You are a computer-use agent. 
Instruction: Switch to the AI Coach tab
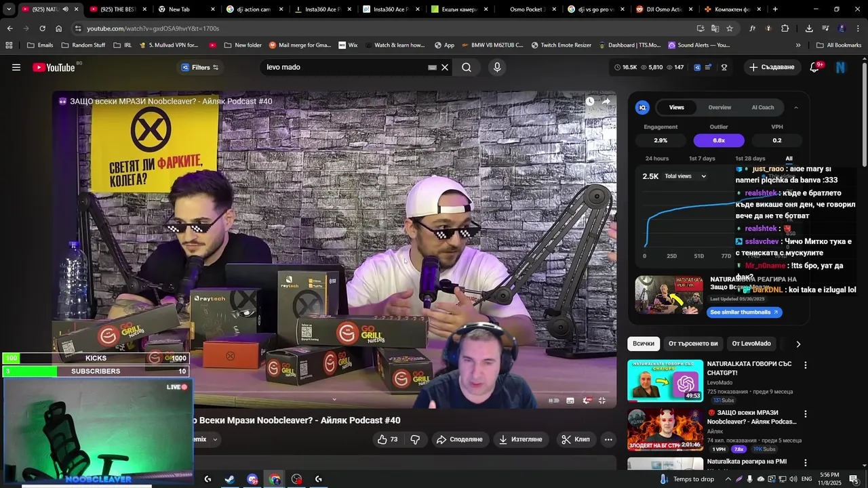tap(763, 107)
